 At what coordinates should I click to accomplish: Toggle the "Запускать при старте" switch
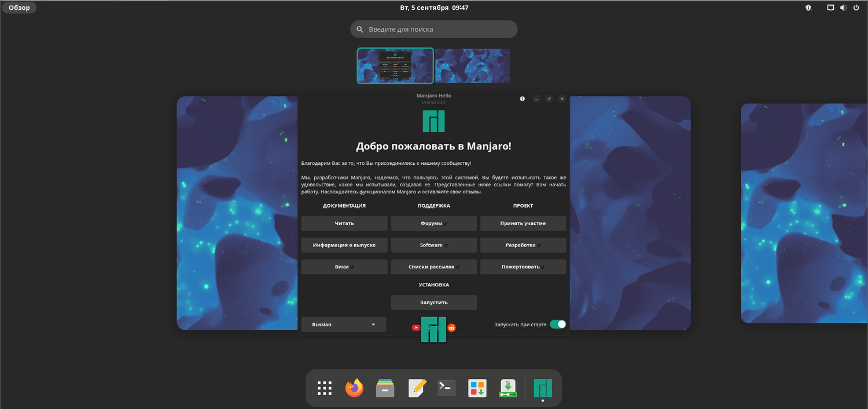coord(558,325)
